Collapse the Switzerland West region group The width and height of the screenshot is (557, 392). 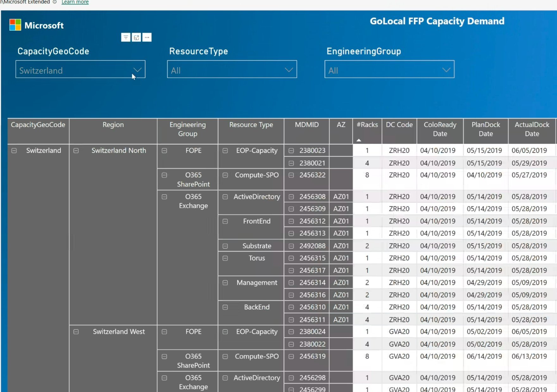click(76, 332)
